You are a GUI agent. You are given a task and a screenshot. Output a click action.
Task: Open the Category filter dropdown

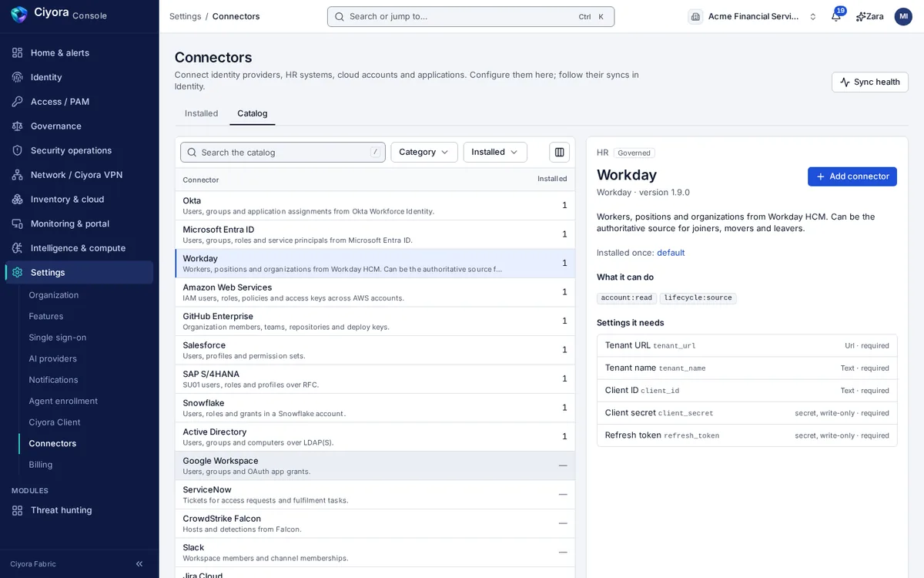tap(424, 152)
